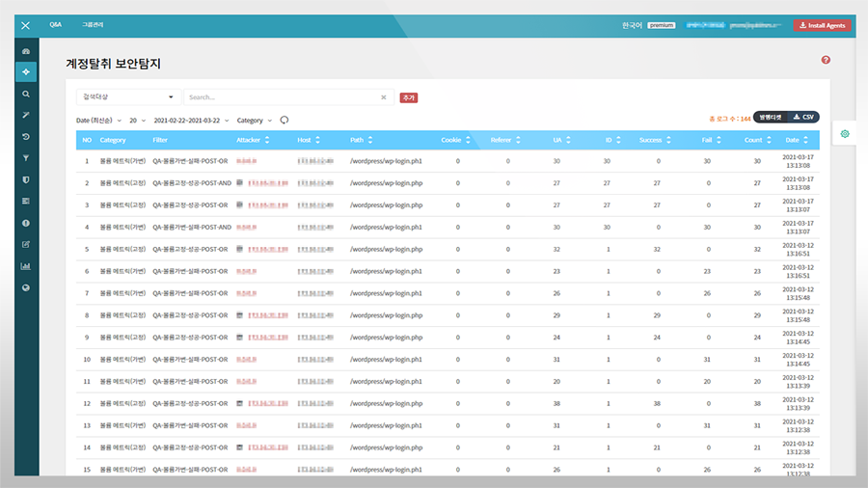The height and width of the screenshot is (488, 868).
Task: Open the green gear settings tab
Action: pyautogui.click(x=845, y=134)
